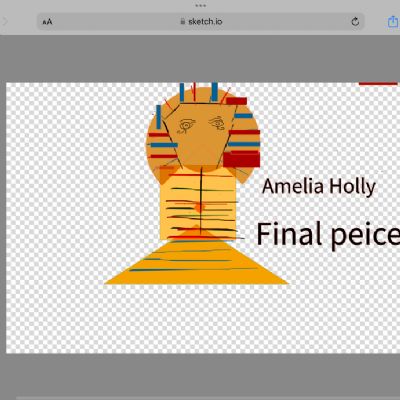This screenshot has height=400, width=400.
Task: Tap the padlock icon beside sketch.io
Action: 182,22
